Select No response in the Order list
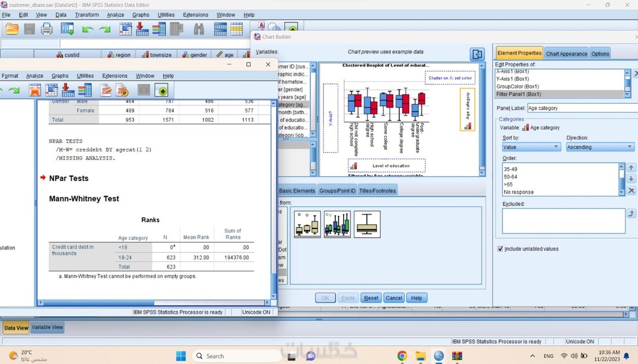638x364 pixels. (x=561, y=192)
